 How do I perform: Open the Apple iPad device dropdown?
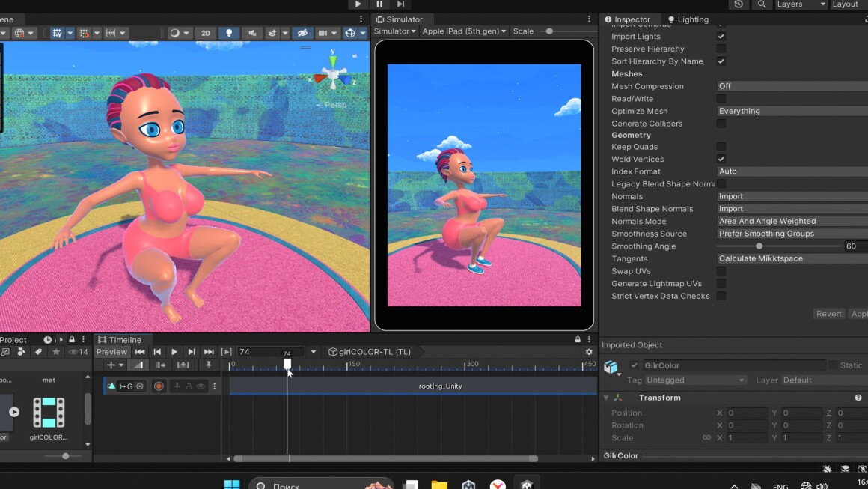pyautogui.click(x=464, y=31)
